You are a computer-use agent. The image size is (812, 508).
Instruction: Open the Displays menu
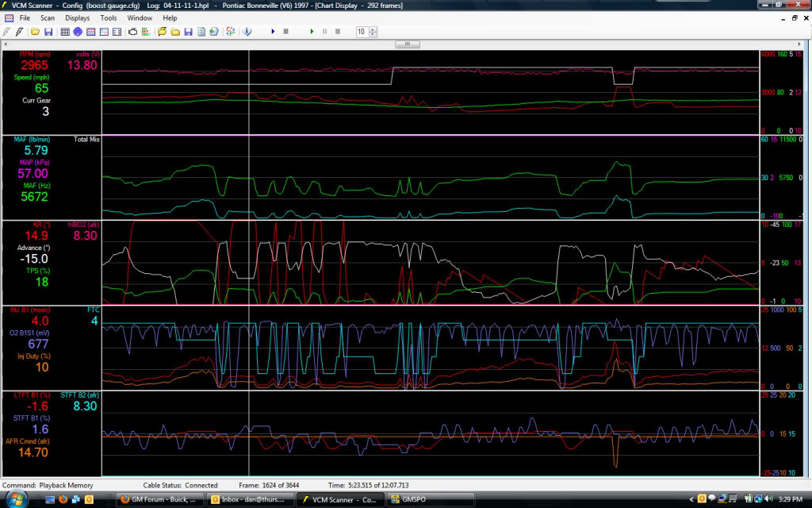pos(78,17)
